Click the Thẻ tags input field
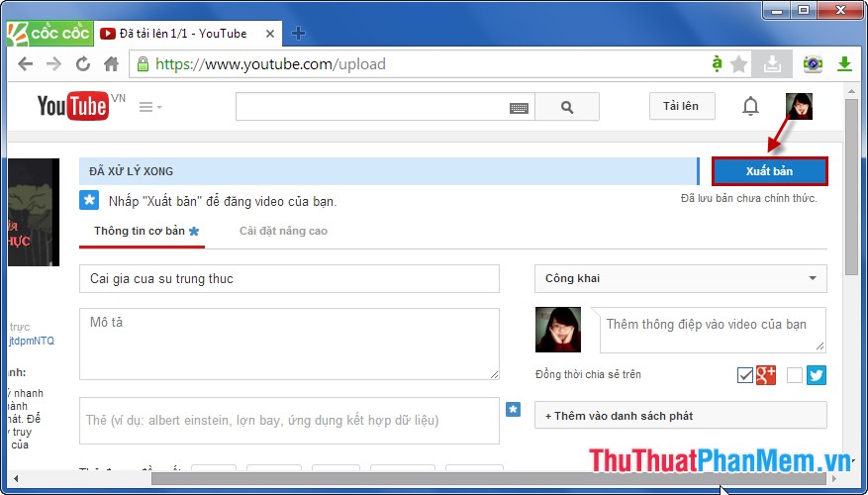This screenshot has height=495, width=868. click(289, 420)
